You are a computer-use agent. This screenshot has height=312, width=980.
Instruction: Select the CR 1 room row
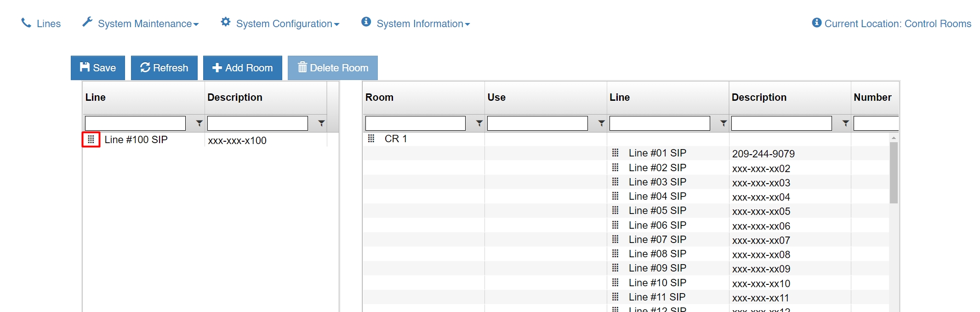pyautogui.click(x=396, y=139)
